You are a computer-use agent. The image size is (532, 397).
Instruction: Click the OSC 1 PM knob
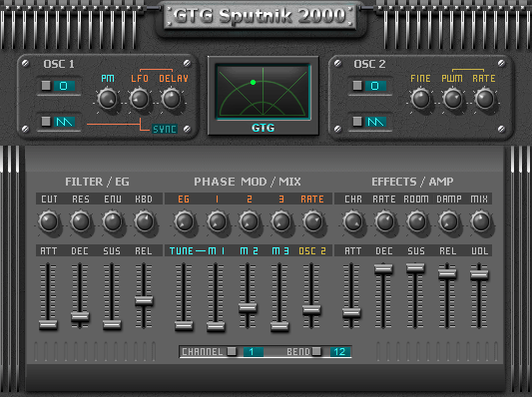tap(108, 99)
